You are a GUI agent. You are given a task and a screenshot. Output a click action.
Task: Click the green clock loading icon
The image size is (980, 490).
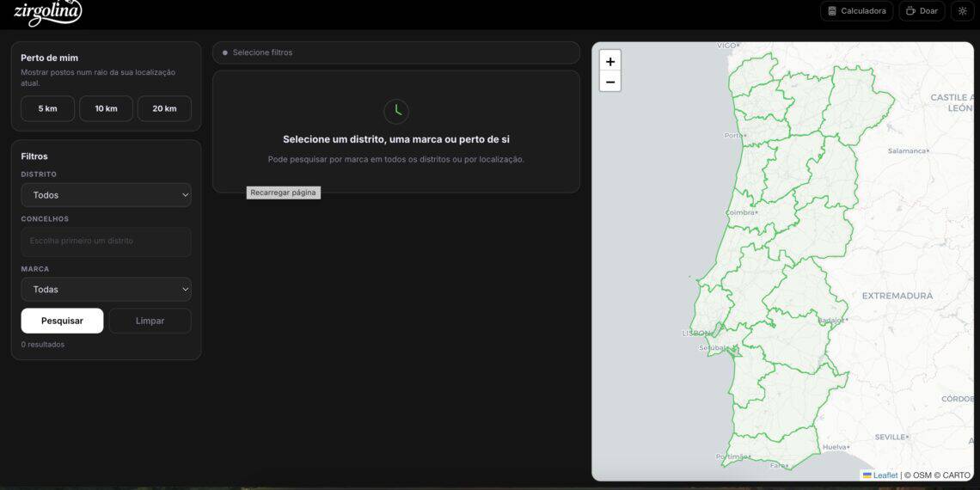tap(395, 111)
